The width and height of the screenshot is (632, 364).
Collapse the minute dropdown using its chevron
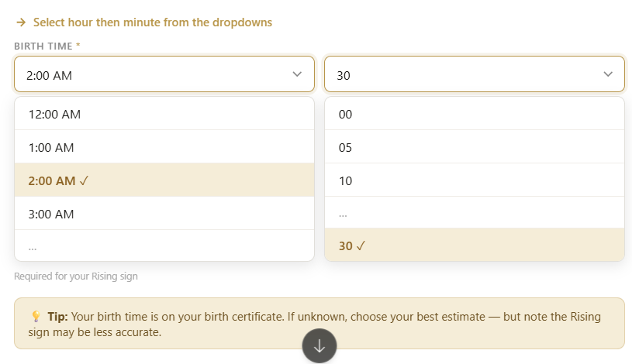[607, 74]
